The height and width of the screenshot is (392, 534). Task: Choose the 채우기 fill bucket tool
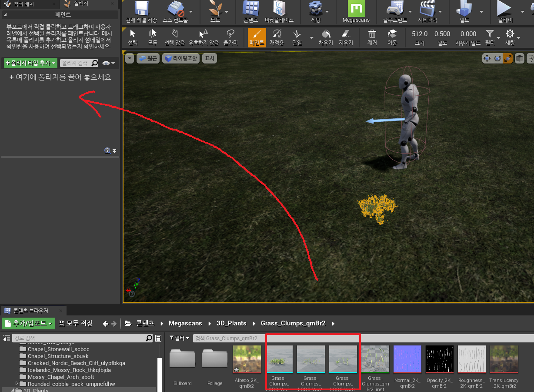(x=326, y=37)
